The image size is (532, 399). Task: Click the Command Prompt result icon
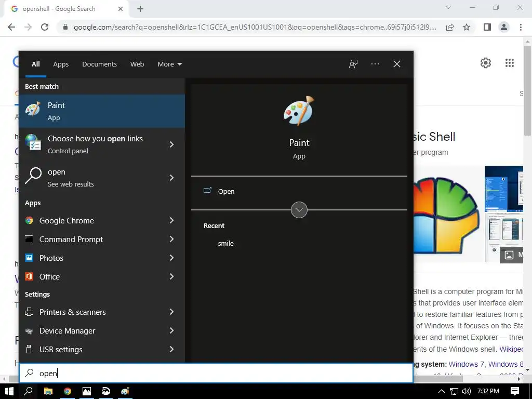coord(29,239)
